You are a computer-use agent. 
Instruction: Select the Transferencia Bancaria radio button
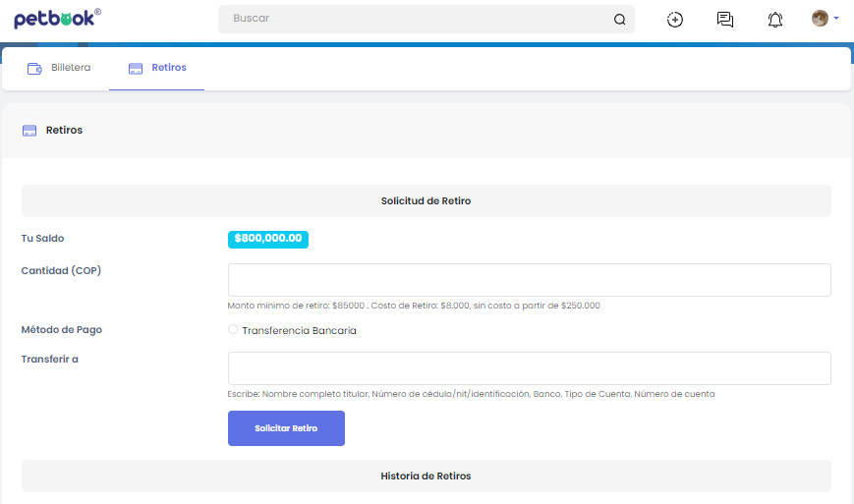(x=233, y=330)
